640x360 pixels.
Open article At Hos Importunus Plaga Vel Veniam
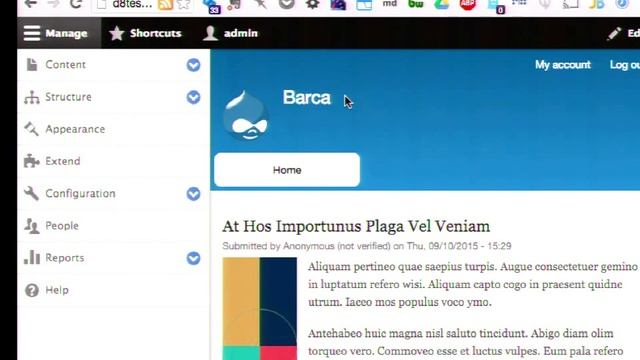(356, 226)
